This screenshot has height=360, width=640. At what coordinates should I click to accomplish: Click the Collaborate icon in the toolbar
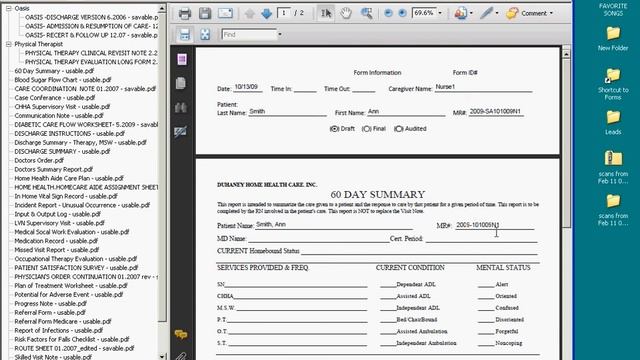[x=460, y=13]
